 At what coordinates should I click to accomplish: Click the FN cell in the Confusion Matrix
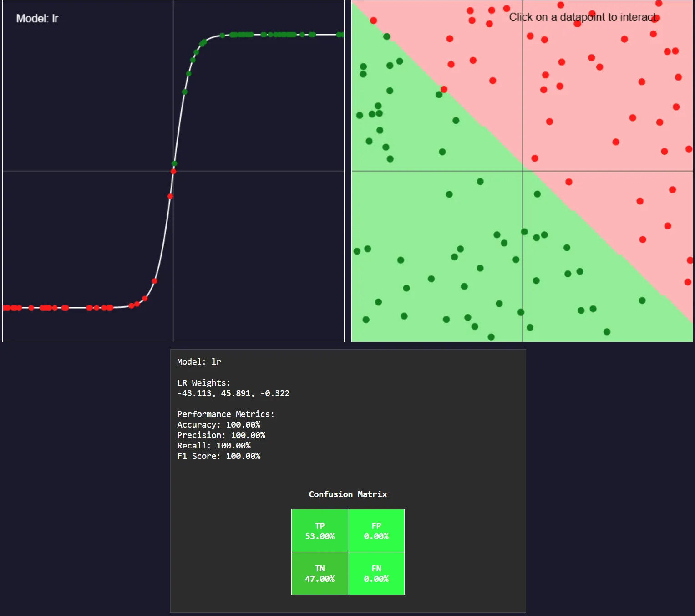pos(376,573)
